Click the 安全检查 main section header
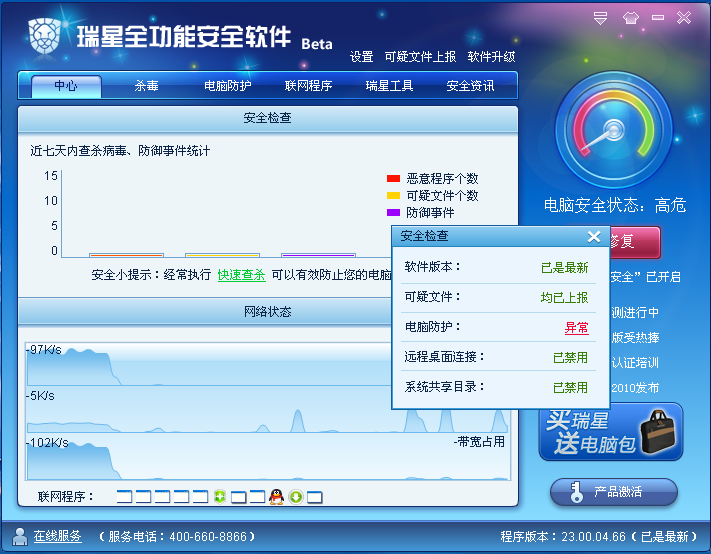 point(268,119)
